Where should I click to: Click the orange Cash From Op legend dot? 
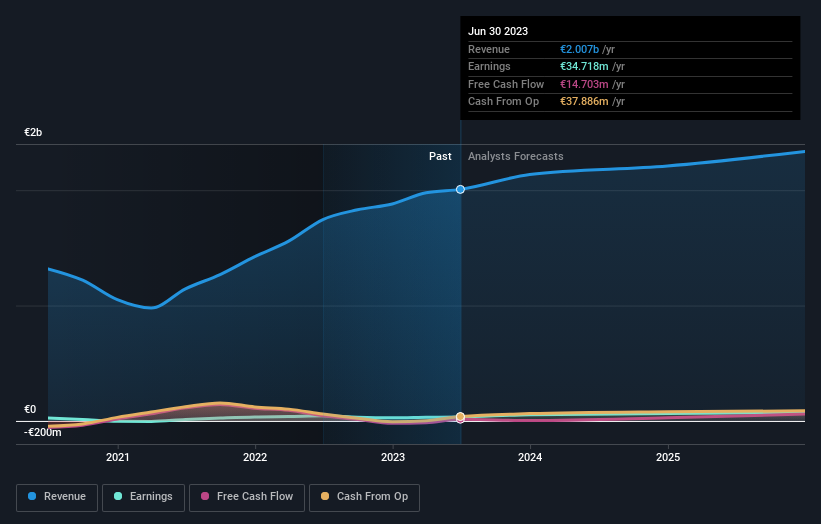click(x=325, y=496)
